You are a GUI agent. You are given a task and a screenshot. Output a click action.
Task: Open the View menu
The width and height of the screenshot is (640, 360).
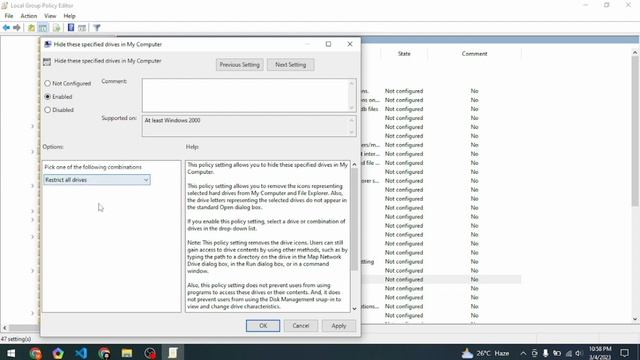click(50, 16)
